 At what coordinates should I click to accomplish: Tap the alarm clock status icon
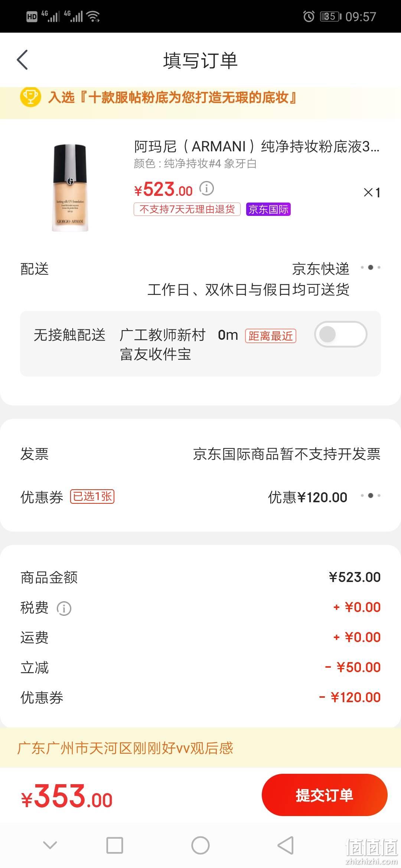(309, 16)
